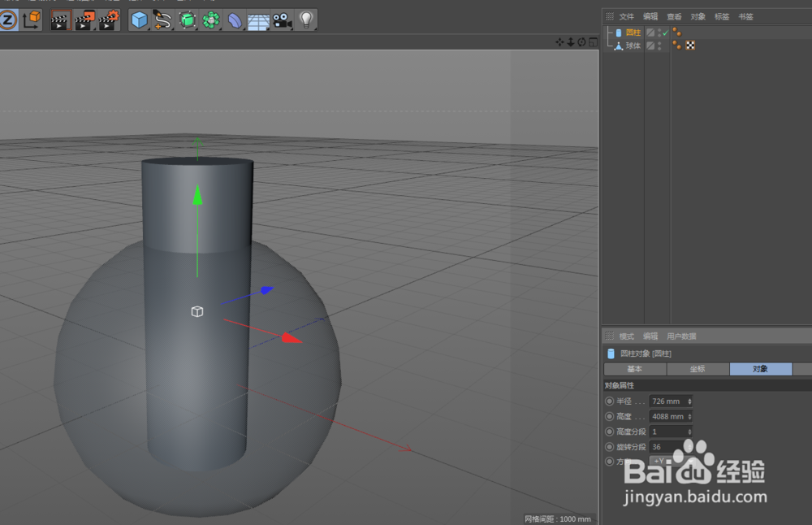The height and width of the screenshot is (525, 812).
Task: Click the 基本 tab button
Action: [x=635, y=368]
